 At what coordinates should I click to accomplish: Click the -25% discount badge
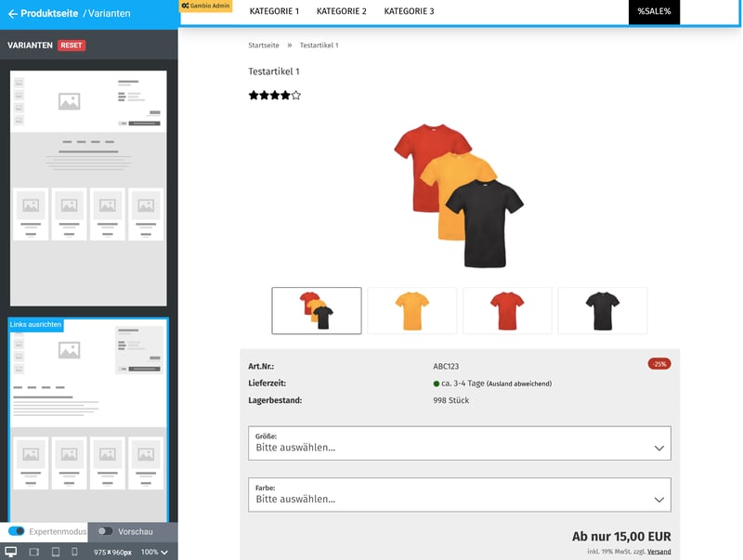(x=658, y=363)
